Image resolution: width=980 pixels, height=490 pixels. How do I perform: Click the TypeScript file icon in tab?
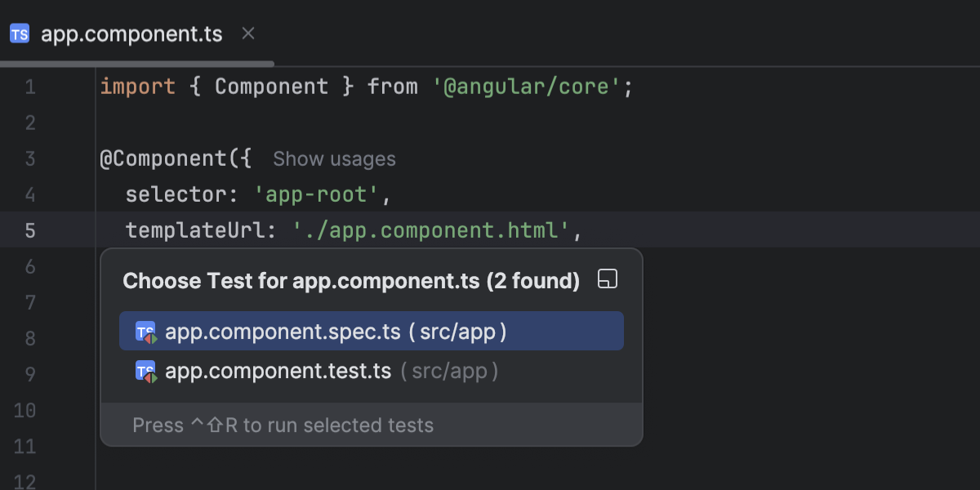20,33
